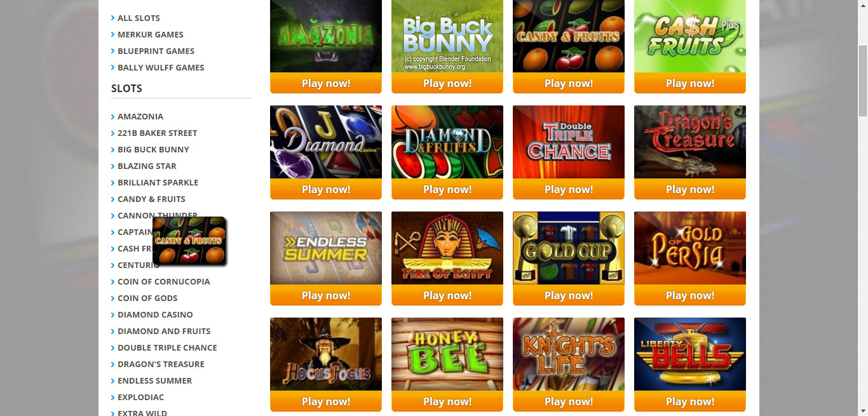The image size is (868, 416).
Task: Open the Dragon's Treasure game image
Action: click(690, 142)
